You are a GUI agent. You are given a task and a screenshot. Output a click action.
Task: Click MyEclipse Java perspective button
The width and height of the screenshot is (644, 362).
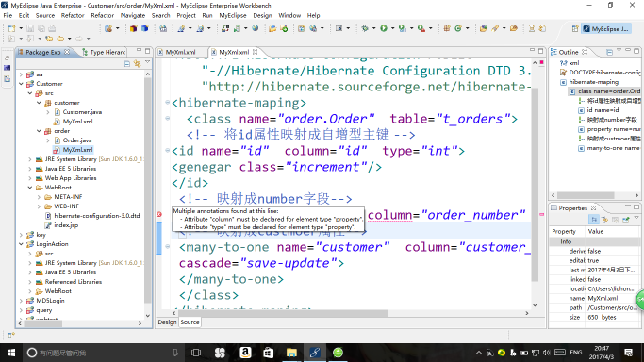[606, 28]
